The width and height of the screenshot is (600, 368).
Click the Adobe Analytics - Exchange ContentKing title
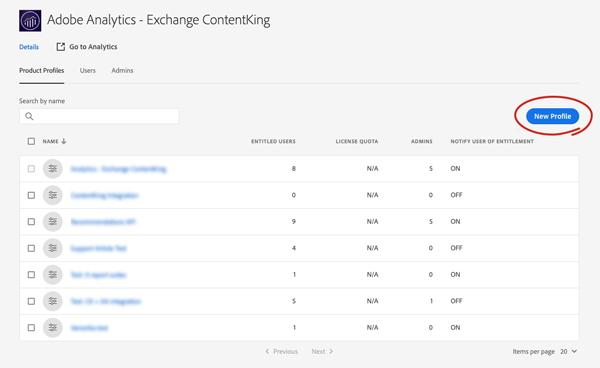[158, 20]
